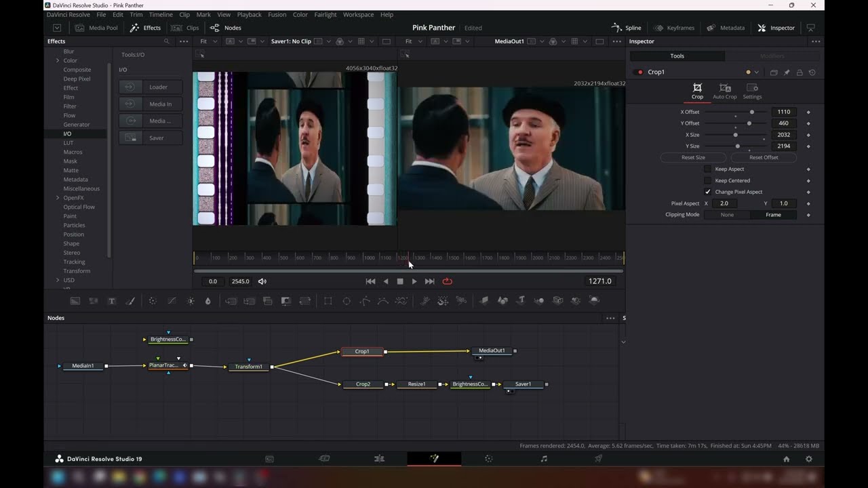Open the Spline editor button
The image size is (868, 488).
click(x=626, y=28)
